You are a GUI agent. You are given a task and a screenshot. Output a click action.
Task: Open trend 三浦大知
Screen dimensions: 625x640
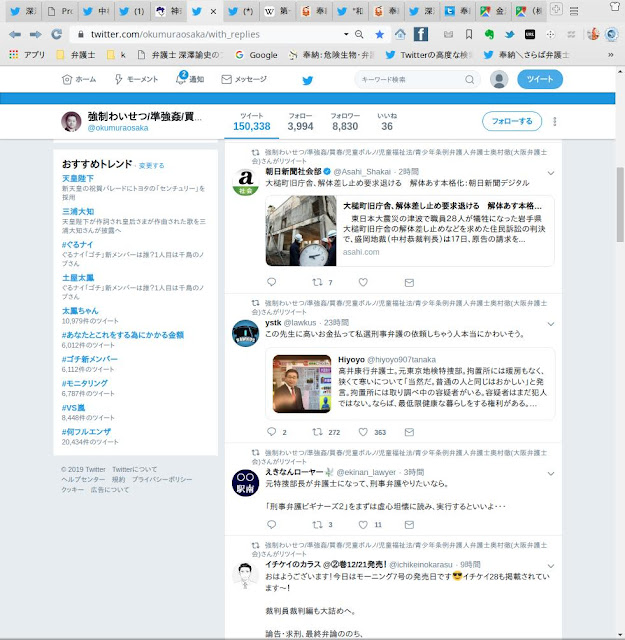click(78, 211)
